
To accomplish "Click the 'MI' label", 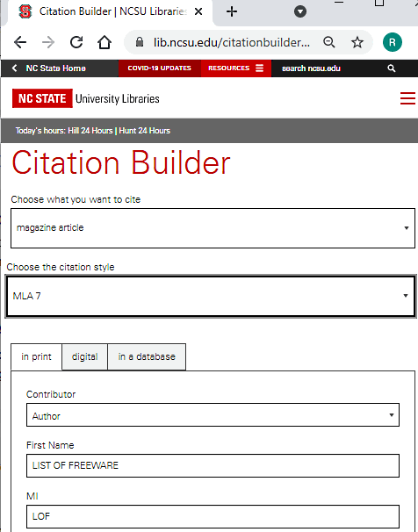I will click(x=32, y=496).
